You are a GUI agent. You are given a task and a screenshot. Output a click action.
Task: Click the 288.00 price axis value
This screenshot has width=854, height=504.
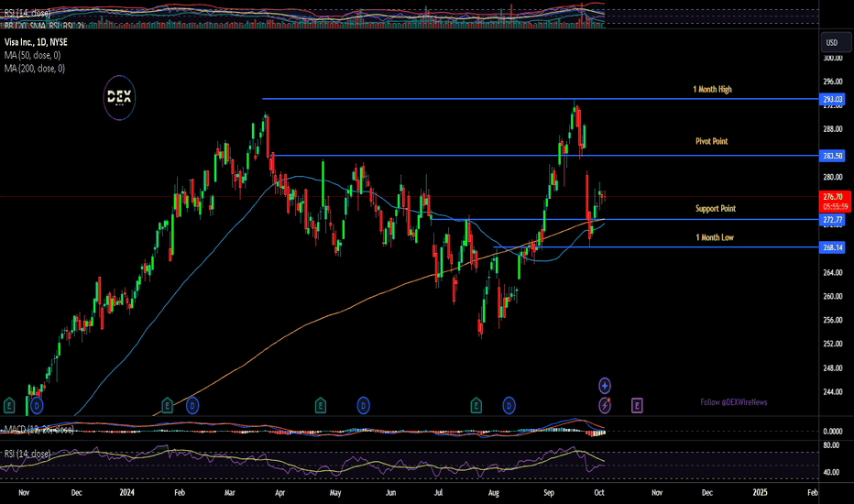[x=833, y=129]
